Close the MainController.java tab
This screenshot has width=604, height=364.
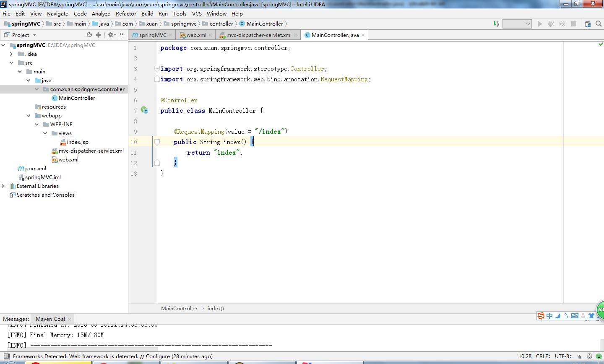(x=363, y=35)
